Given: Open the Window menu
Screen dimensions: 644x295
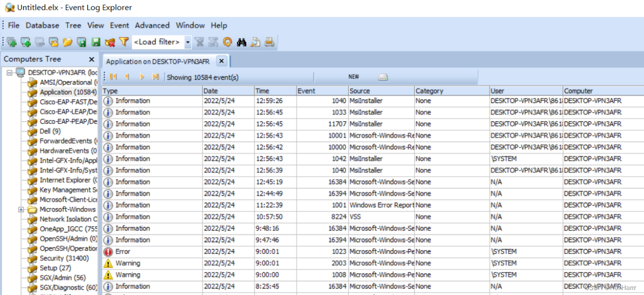Looking at the screenshot, I should point(190,25).
